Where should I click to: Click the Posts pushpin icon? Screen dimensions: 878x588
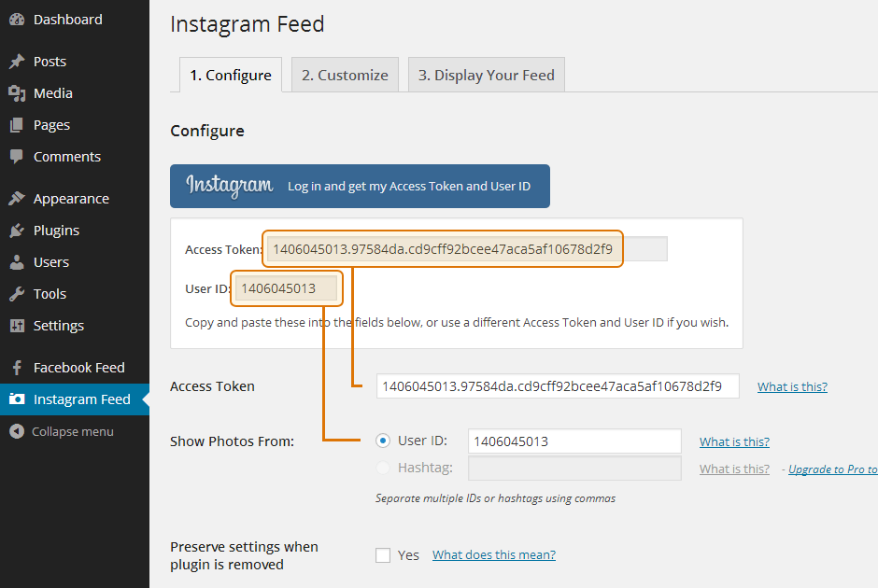pyautogui.click(x=17, y=62)
